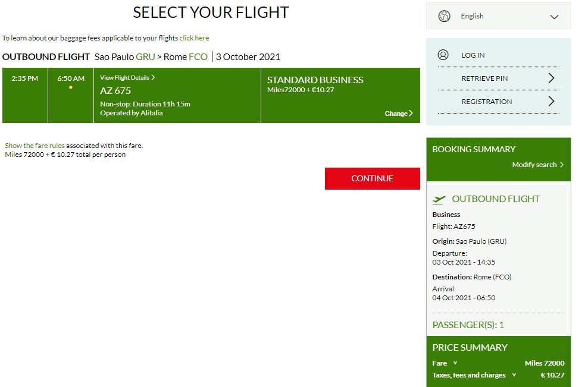Click the GRU airport code link

point(145,57)
